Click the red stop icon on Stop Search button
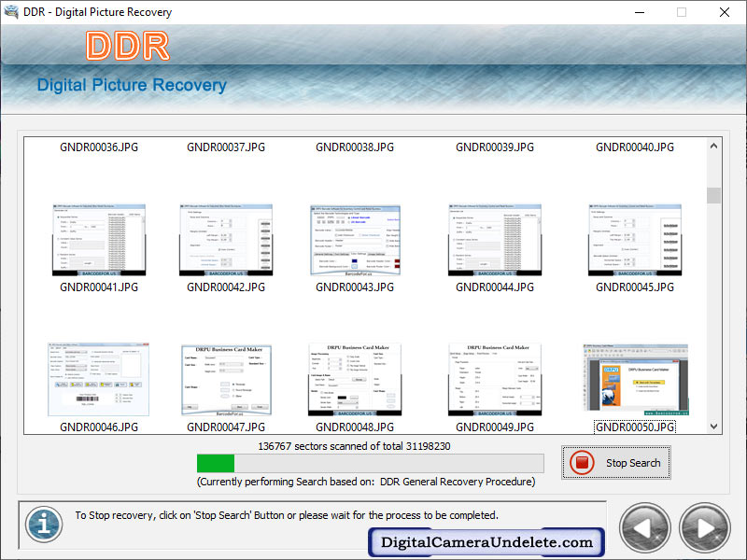Viewport: 747px width, 560px height. click(x=581, y=462)
